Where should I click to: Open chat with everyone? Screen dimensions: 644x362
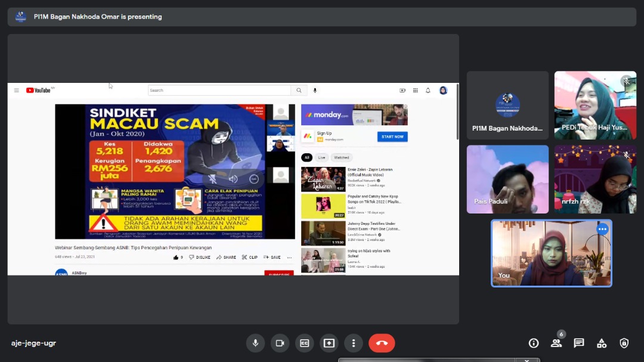[578, 343]
